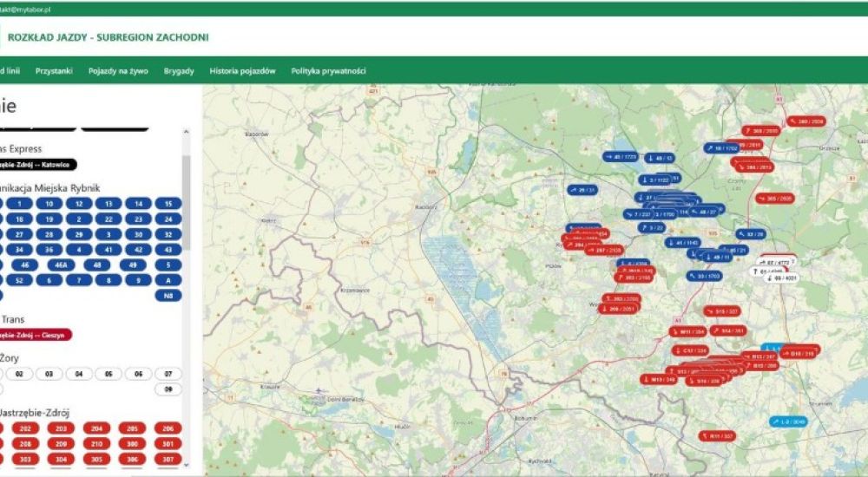Choose Żory white line 07

pyautogui.click(x=168, y=374)
